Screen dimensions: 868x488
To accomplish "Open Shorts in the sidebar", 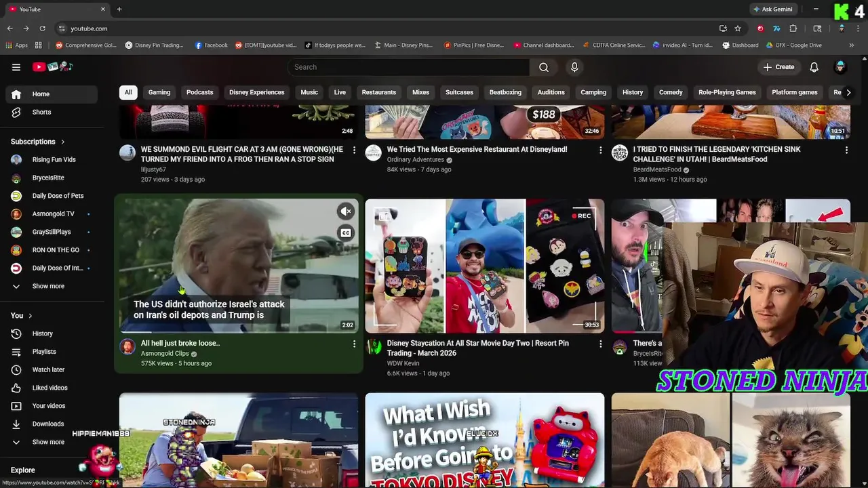I will click(52, 112).
